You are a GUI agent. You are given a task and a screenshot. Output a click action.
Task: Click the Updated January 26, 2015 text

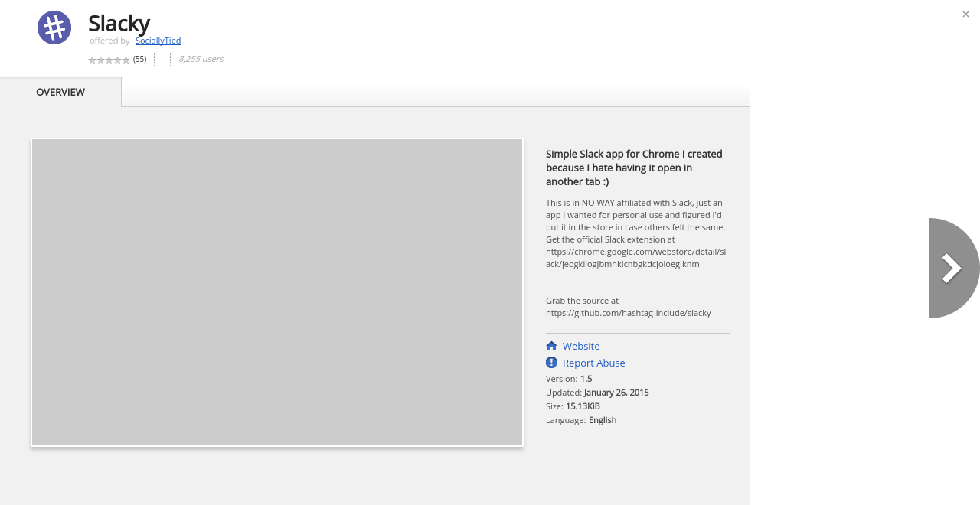tap(597, 393)
